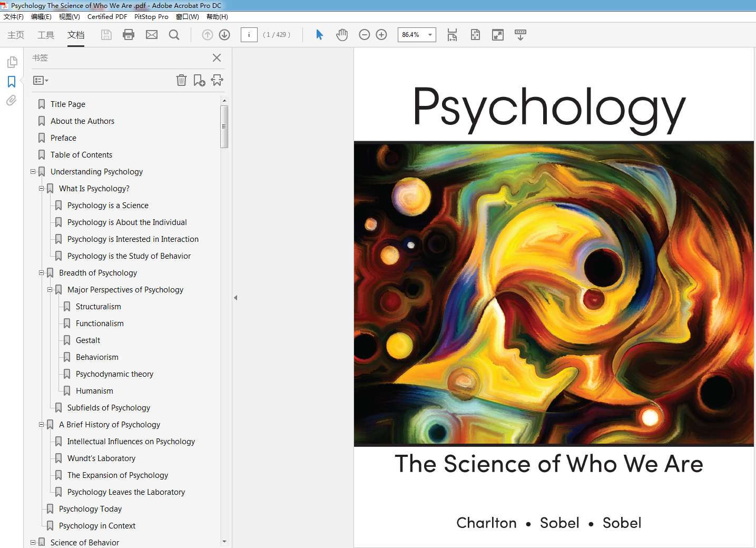The height and width of the screenshot is (548, 756).
Task: Open the search tool
Action: (x=174, y=34)
